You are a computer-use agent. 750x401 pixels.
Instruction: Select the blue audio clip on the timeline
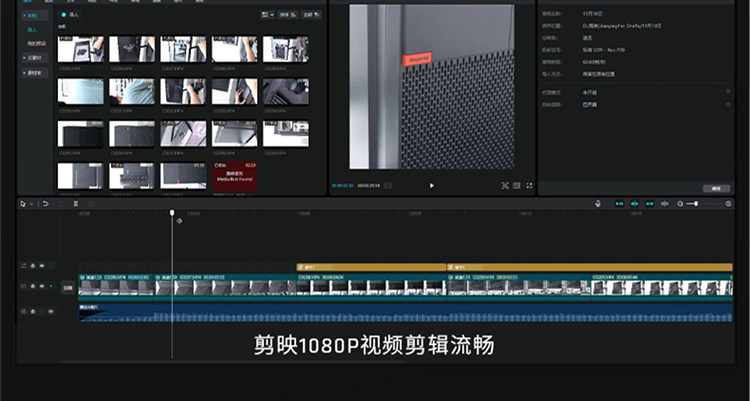[x=405, y=312]
